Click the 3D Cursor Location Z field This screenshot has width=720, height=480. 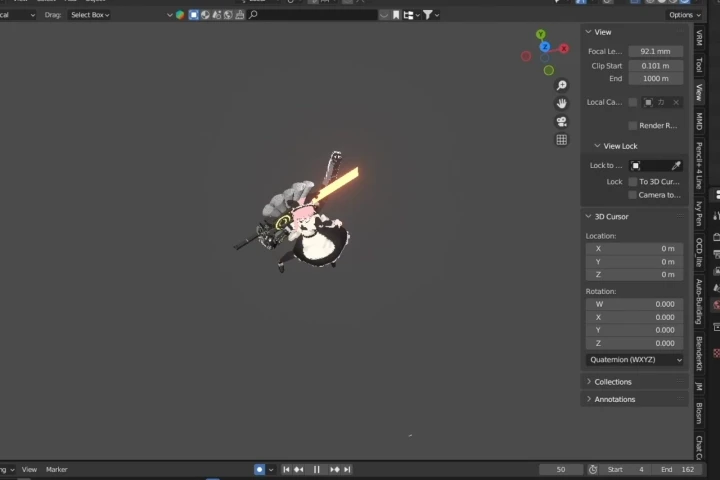pyautogui.click(x=635, y=275)
